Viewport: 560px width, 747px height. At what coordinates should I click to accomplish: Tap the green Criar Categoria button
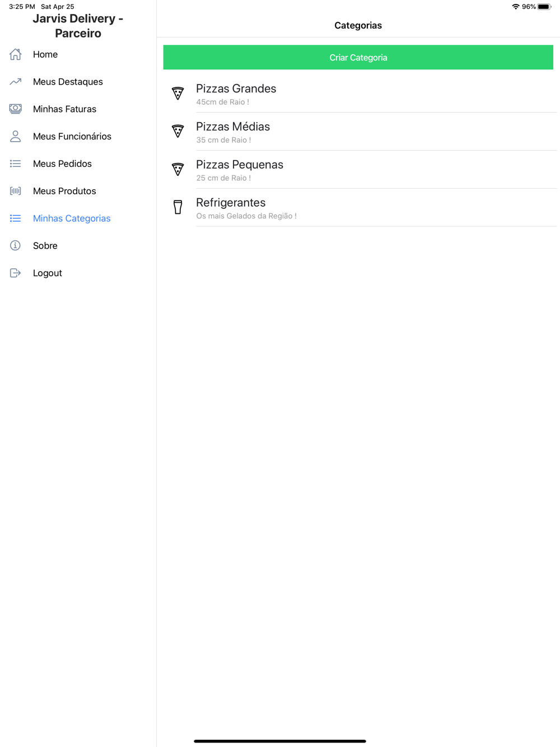coord(358,57)
